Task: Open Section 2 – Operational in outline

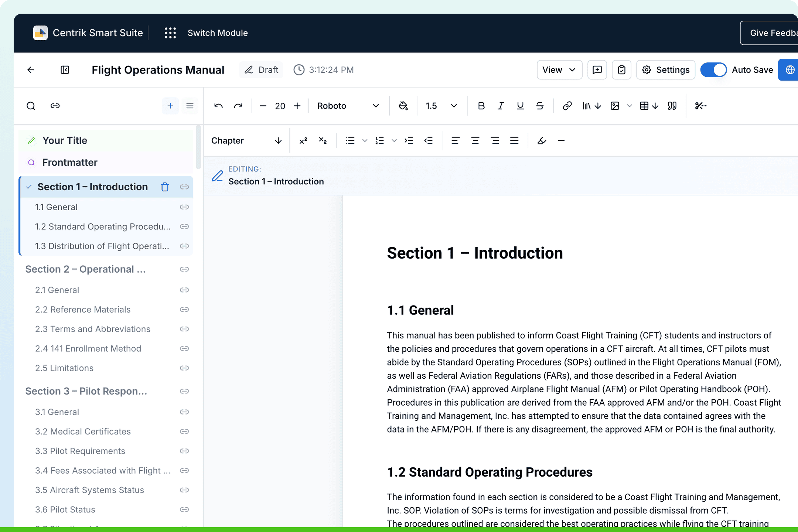Action: [x=85, y=269]
